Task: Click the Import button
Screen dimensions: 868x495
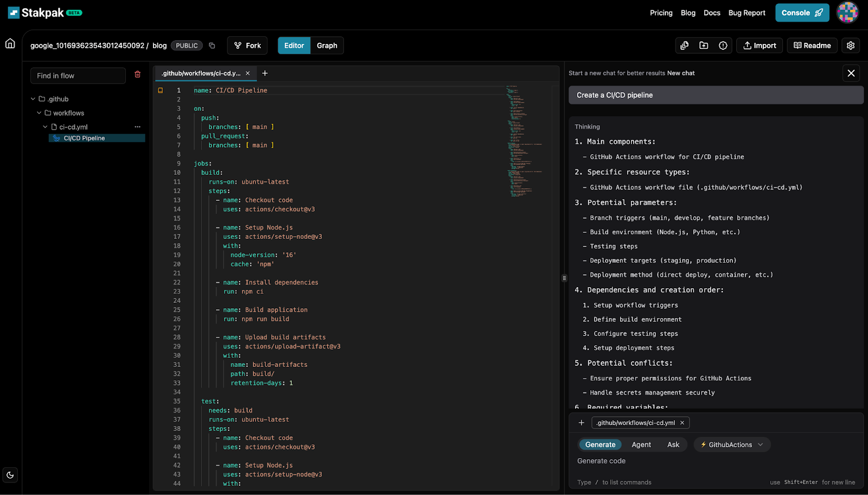Action: (759, 46)
